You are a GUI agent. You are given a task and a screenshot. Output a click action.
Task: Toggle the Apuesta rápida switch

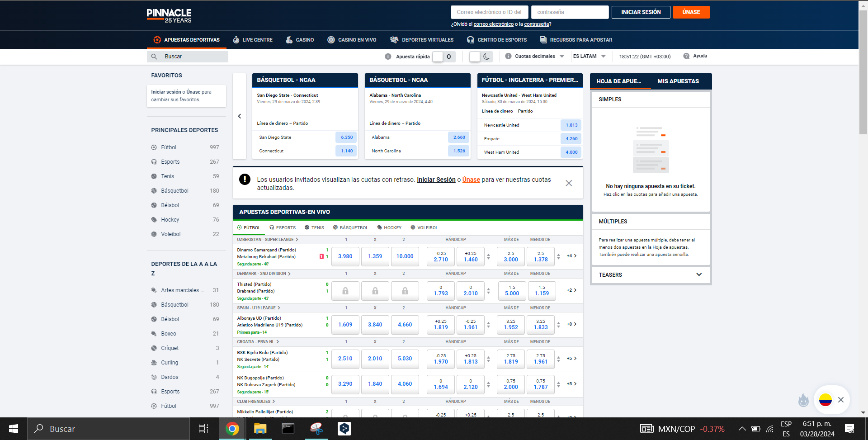(443, 57)
